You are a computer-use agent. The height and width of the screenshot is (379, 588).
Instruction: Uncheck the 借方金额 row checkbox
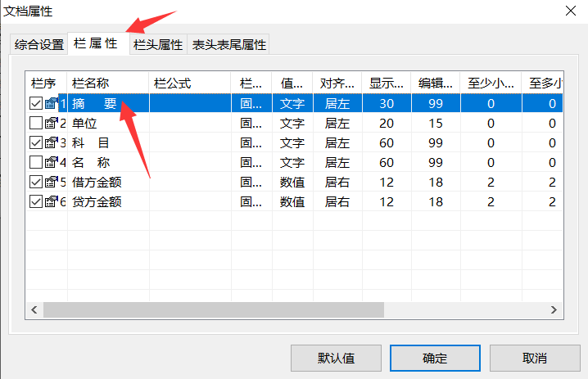36,182
